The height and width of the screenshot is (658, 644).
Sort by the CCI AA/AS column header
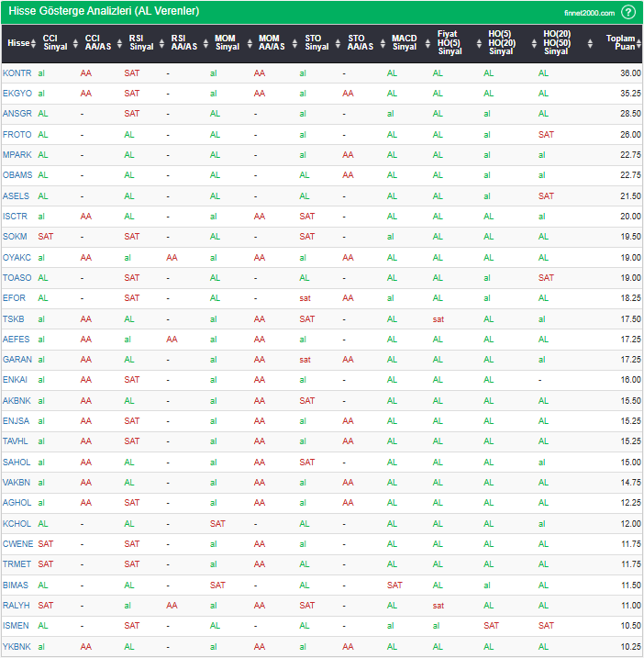[x=97, y=42]
